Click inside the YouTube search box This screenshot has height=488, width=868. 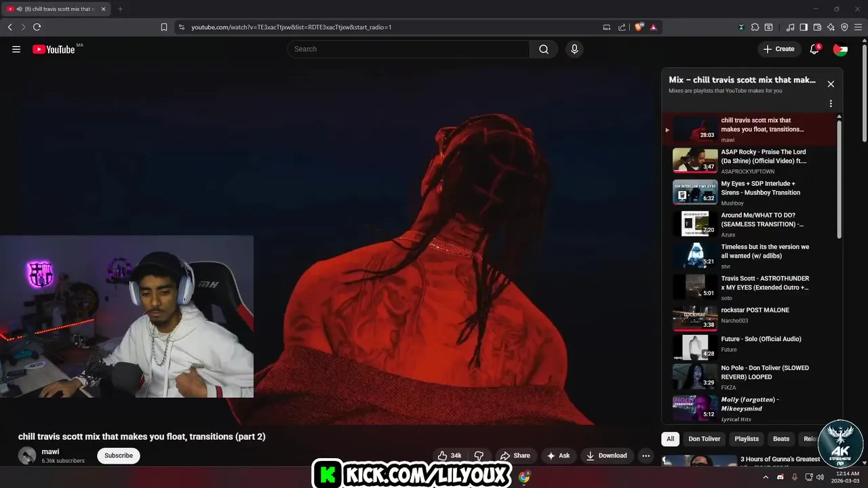[408, 49]
